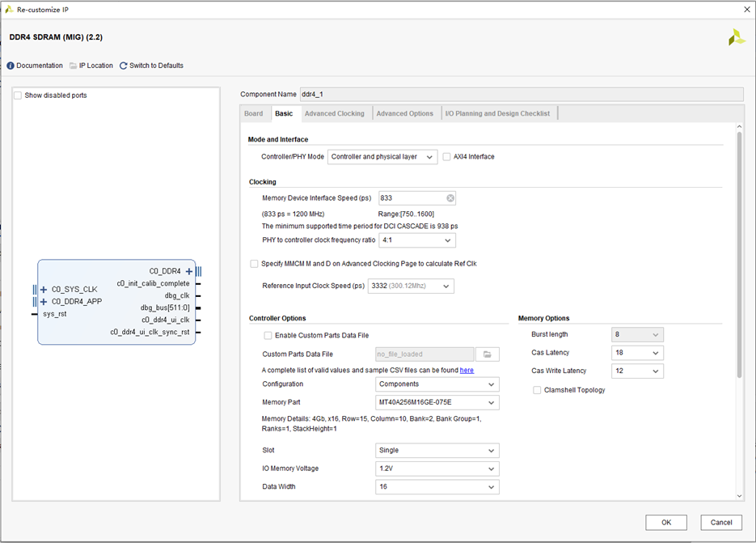The height and width of the screenshot is (543, 756).
Task: Click the '(833 ps = 1200 MHz)' text
Action: (x=294, y=214)
